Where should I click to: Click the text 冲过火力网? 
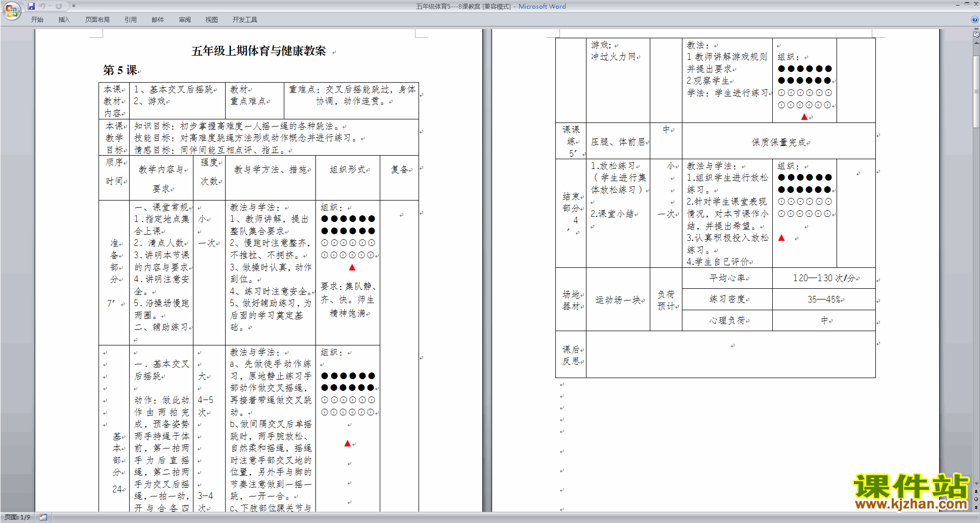point(614,57)
